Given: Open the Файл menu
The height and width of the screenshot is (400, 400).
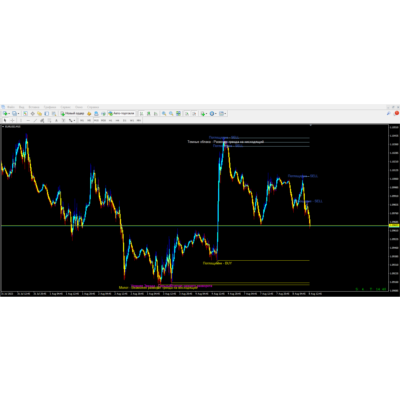Looking at the screenshot, I should pyautogui.click(x=11, y=107).
